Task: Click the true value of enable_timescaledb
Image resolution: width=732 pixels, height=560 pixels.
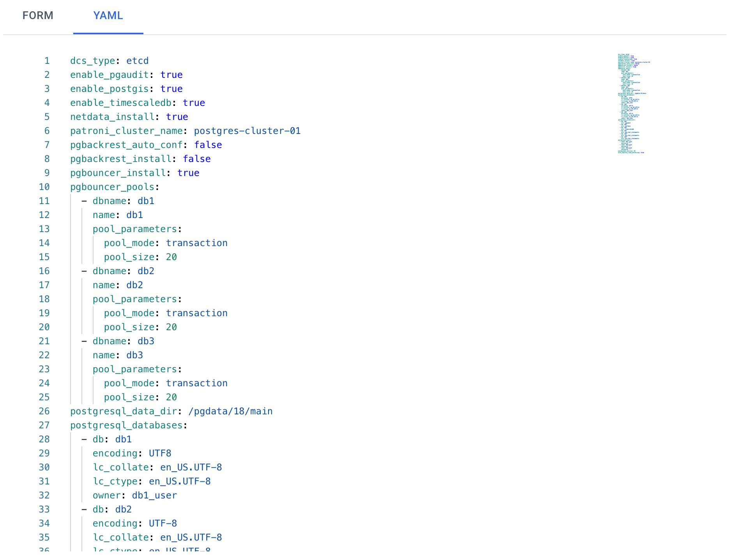Action: point(194,103)
